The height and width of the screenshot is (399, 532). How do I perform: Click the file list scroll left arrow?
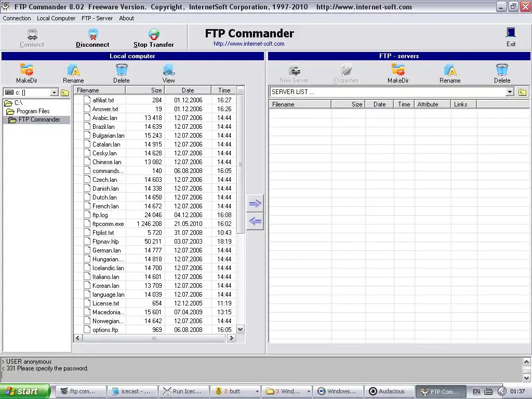click(x=78, y=338)
